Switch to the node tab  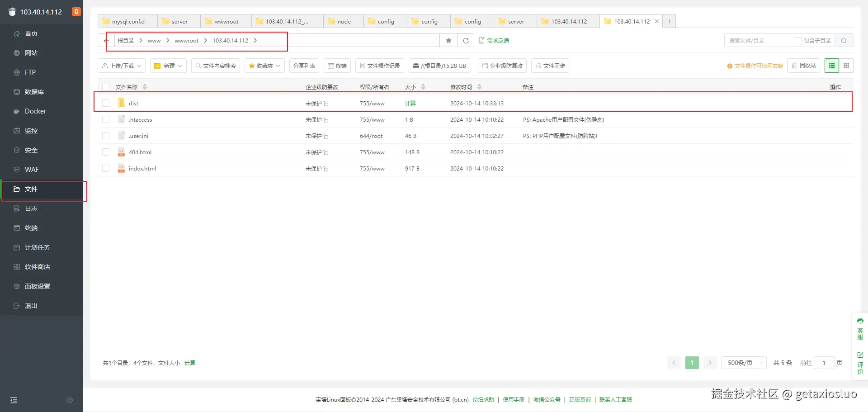coord(344,21)
